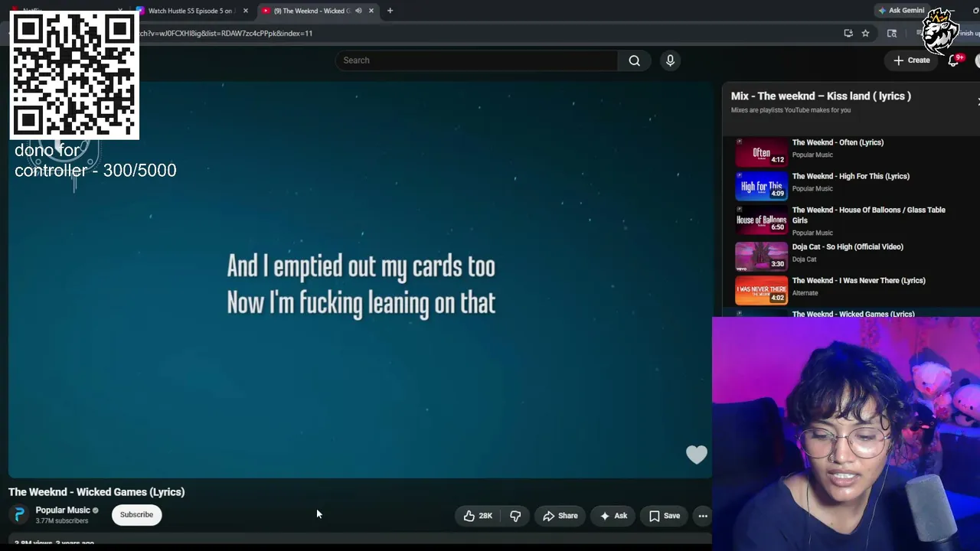Screen dimensions: 980x551
Task: Click into the YouTube search field
Action: click(476, 60)
